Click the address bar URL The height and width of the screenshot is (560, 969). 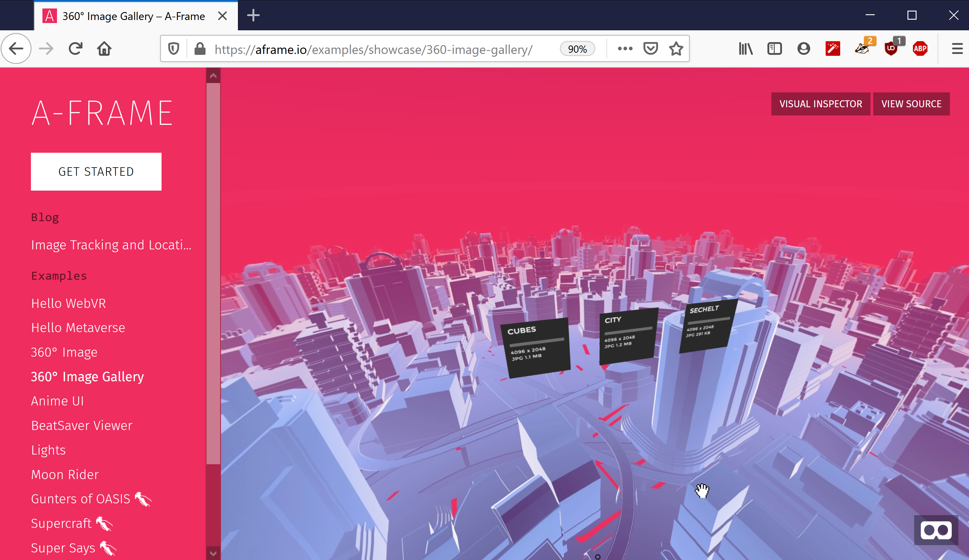point(373,49)
